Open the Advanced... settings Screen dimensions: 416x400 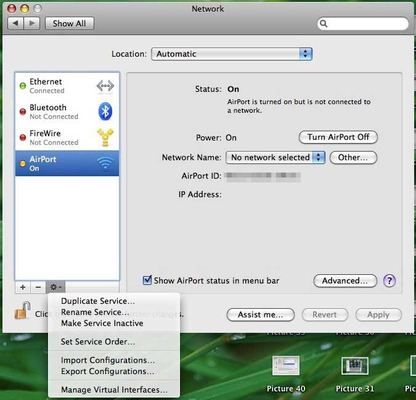point(345,281)
